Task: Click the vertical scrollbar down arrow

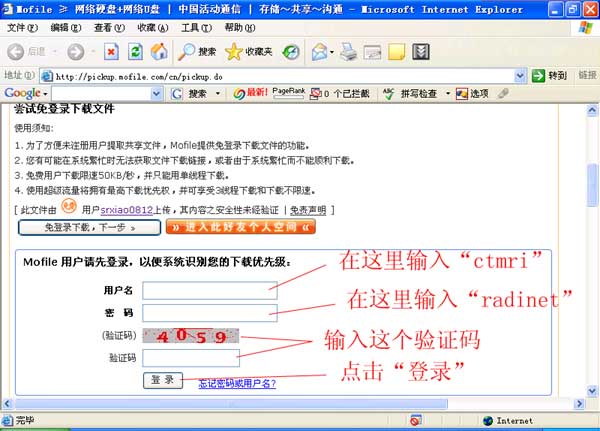Action: [592, 390]
